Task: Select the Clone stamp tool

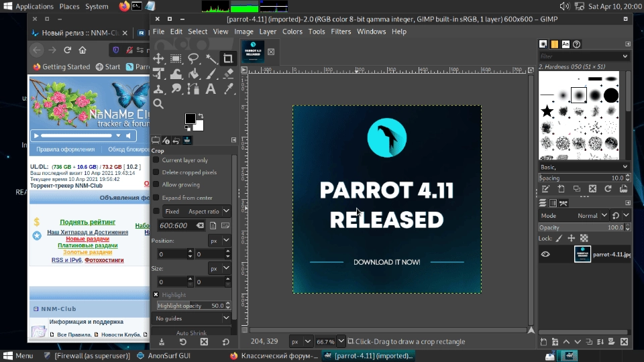Action: point(158,88)
